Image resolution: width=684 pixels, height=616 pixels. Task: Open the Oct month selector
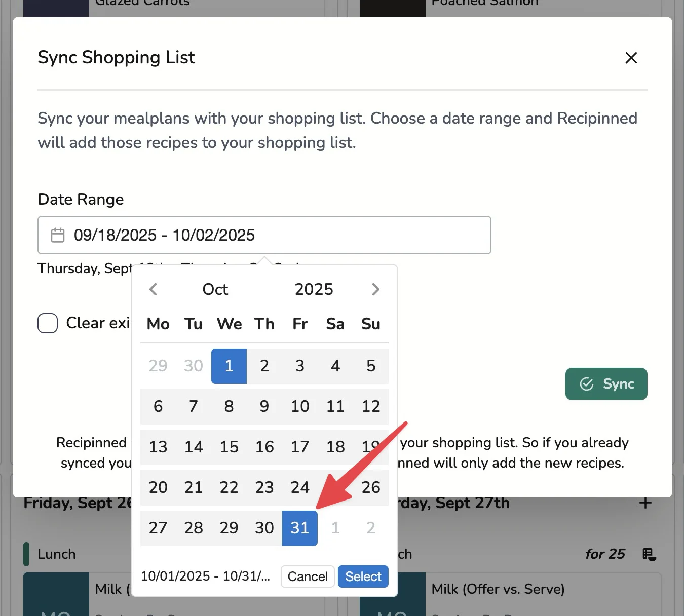click(x=215, y=289)
